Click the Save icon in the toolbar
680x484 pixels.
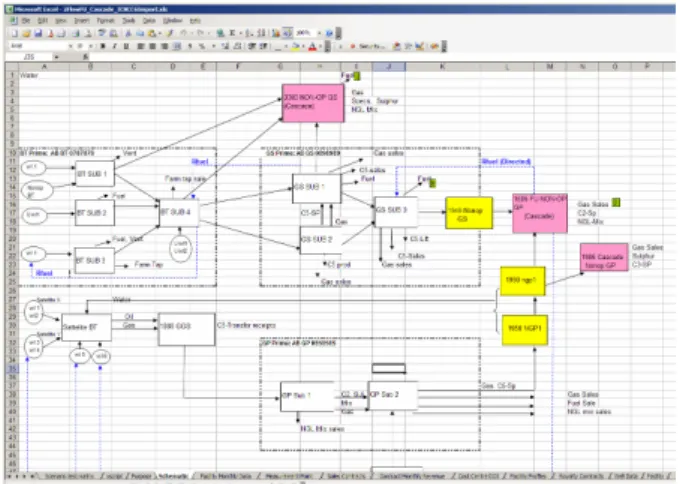point(38,33)
